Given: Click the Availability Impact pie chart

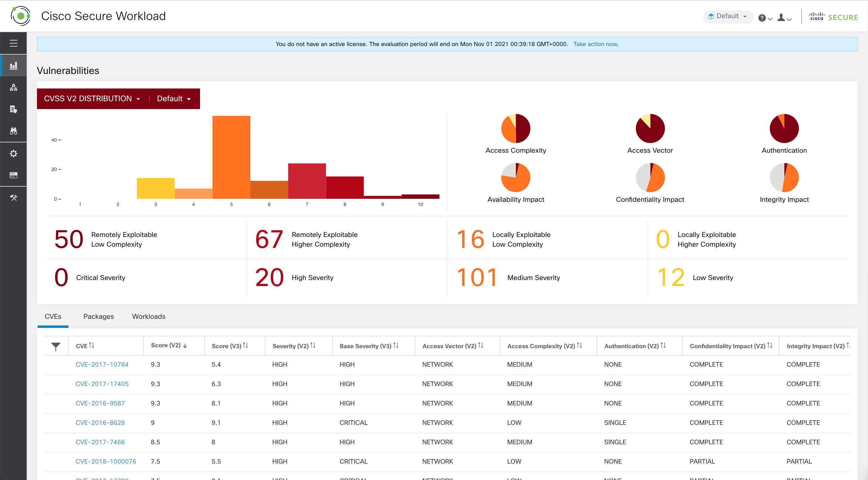Looking at the screenshot, I should pos(516,178).
